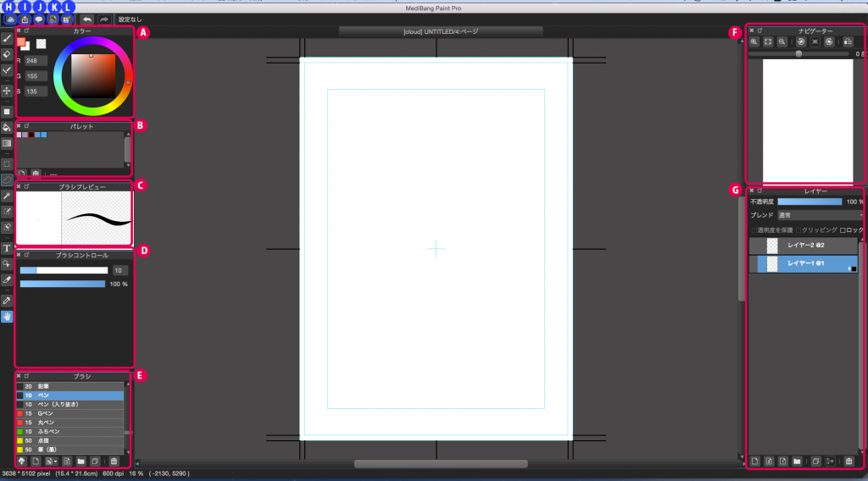The image size is (868, 481).
Task: Click Navigator zoom slider handle
Action: 798,53
